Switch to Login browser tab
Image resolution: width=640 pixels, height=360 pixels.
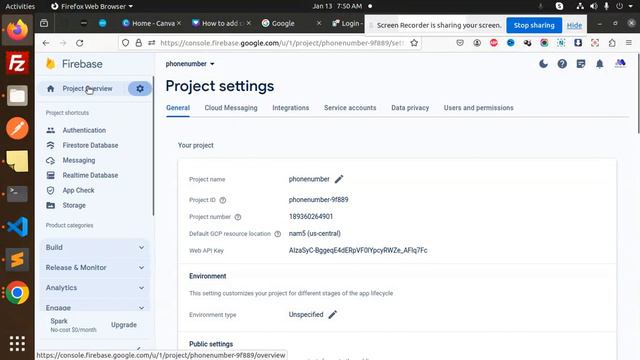click(x=347, y=23)
